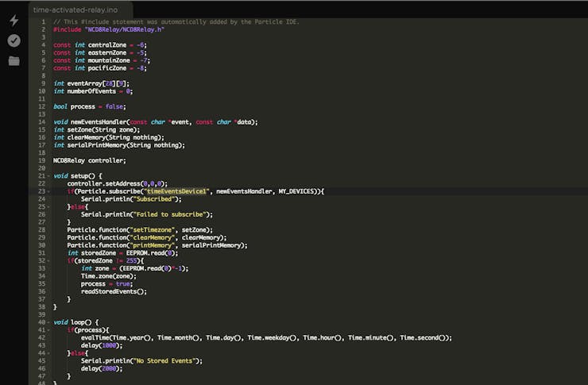This screenshot has height=385, width=588.
Task: Fold the Particle.subscribe if block at line 23
Action: click(48, 191)
